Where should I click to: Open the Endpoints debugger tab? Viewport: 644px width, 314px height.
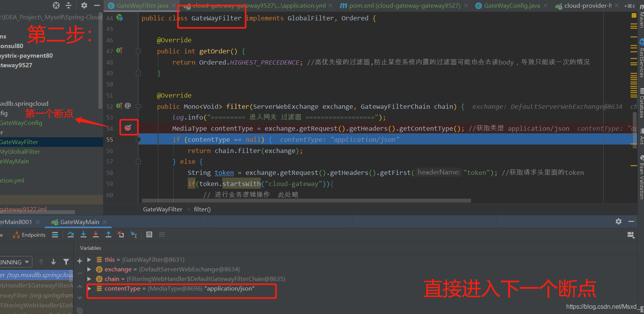click(29, 235)
